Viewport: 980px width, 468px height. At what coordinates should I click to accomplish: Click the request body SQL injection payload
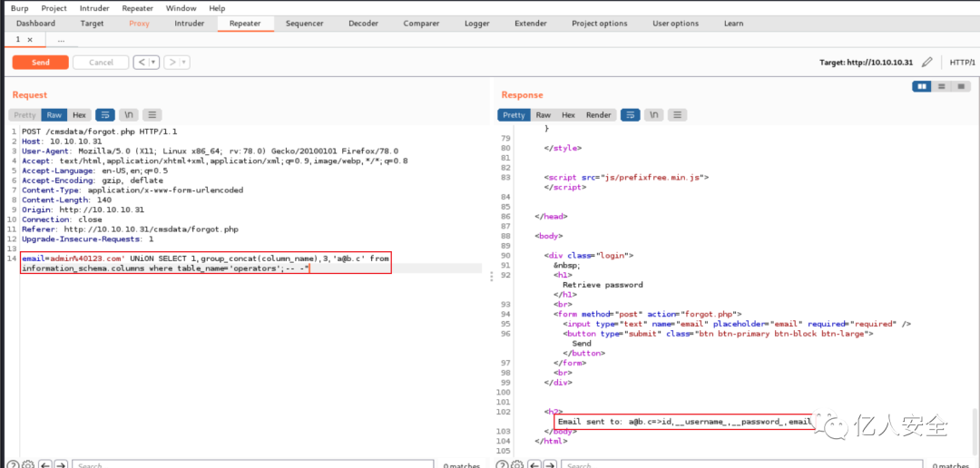(x=206, y=264)
